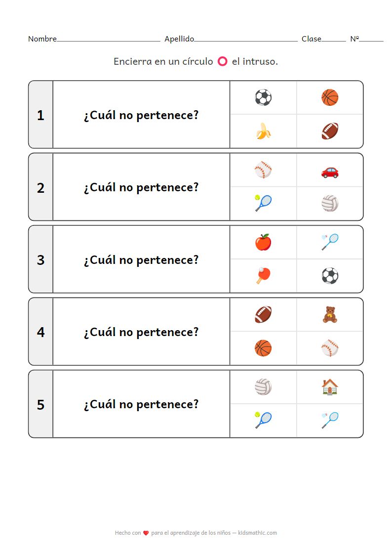This screenshot has width=392, height=555.
Task: Pick the badminton racket in question 3
Action: (330, 242)
